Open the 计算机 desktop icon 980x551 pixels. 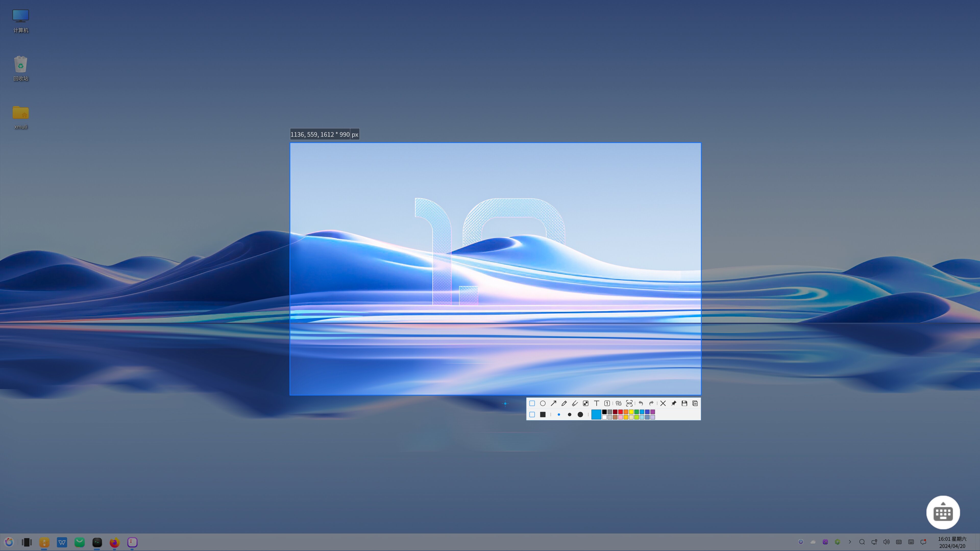[x=20, y=20]
